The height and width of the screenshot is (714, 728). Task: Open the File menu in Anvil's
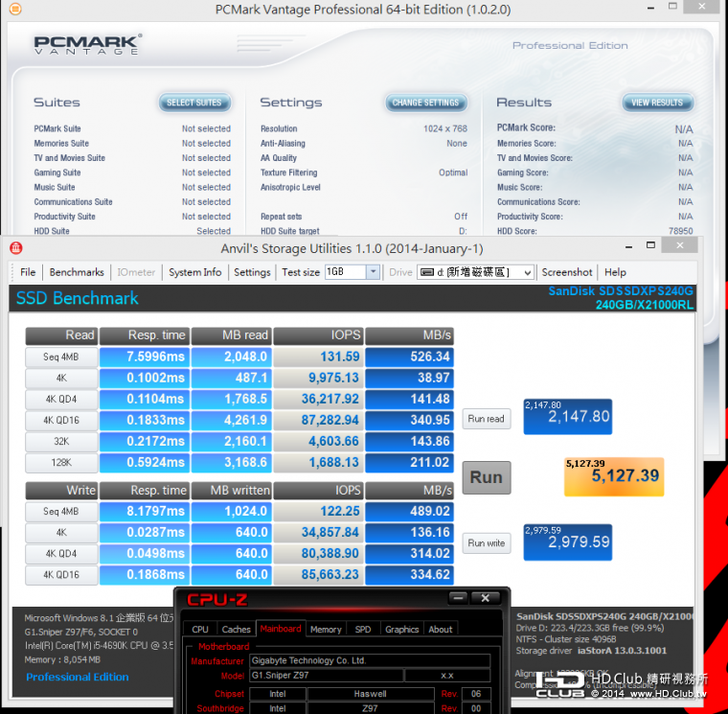pos(28,272)
